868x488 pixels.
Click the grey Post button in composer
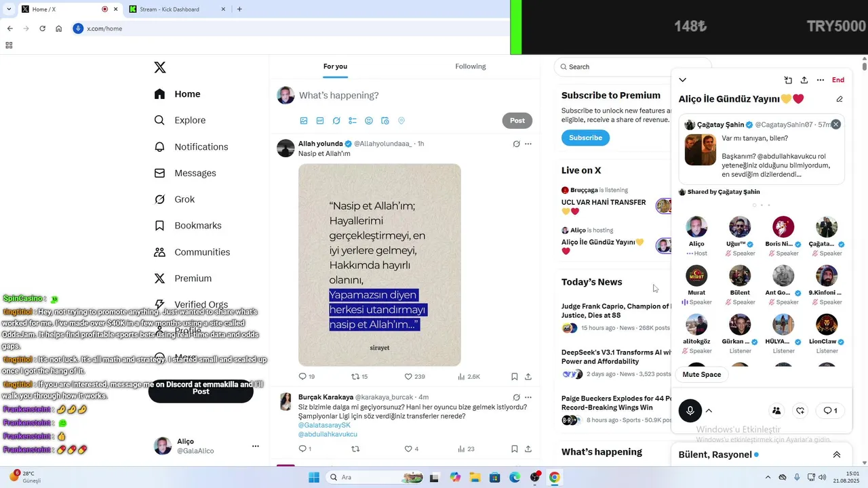517,121
